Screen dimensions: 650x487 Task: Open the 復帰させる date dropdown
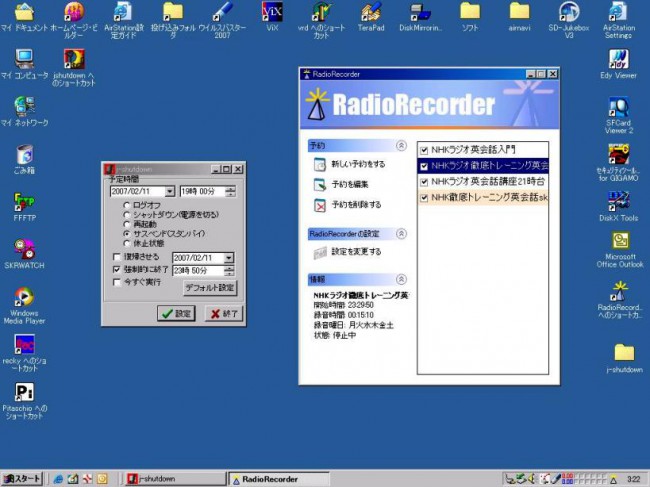coord(229,258)
